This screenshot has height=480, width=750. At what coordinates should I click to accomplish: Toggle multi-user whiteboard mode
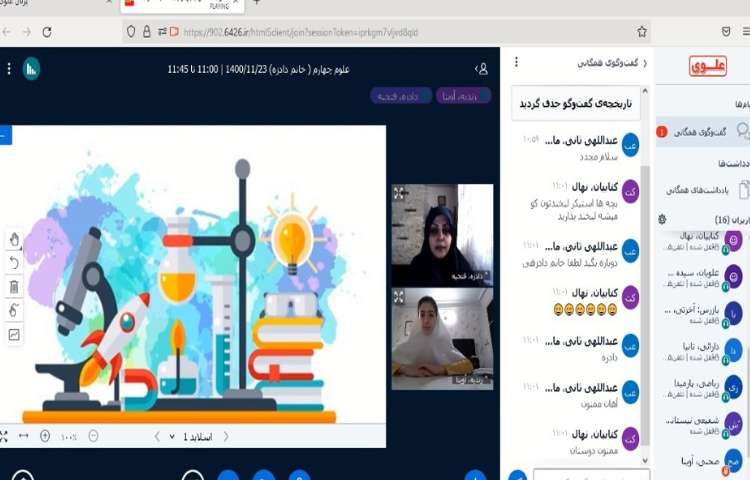coord(14,311)
